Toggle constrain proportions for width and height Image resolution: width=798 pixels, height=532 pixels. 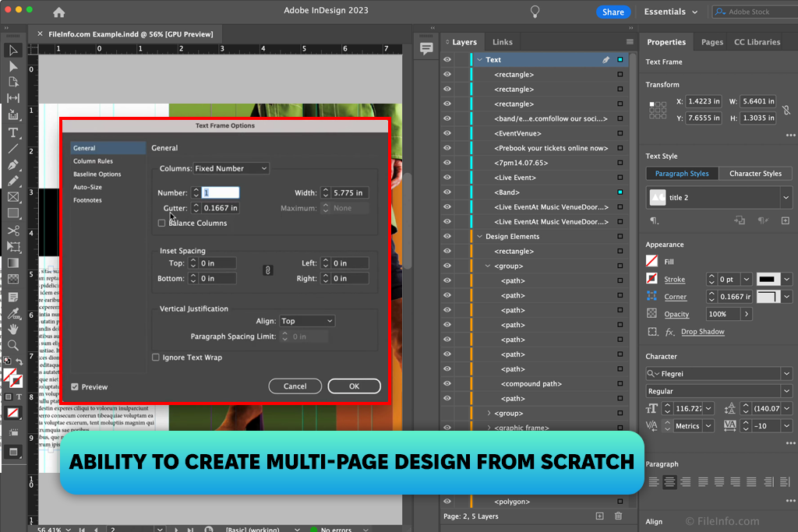(x=786, y=110)
